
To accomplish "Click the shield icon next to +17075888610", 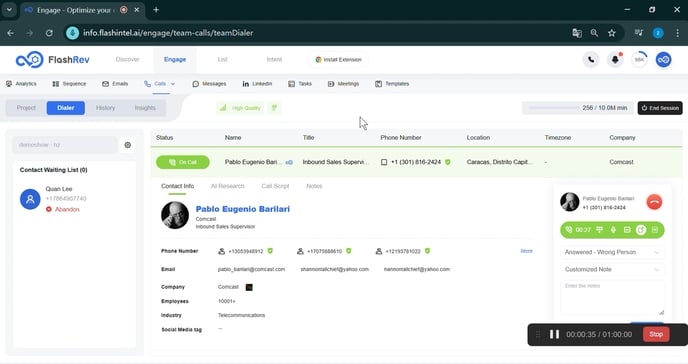I will pos(349,251).
